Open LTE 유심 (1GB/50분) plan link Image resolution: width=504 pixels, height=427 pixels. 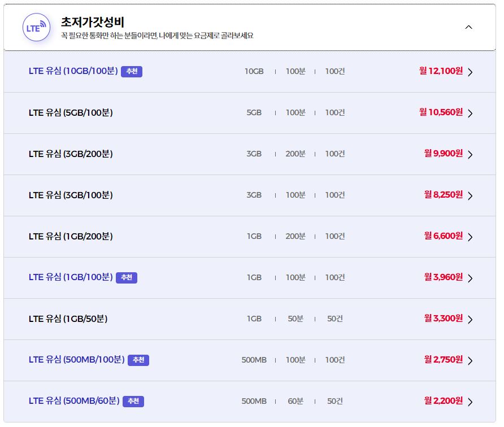tap(68, 319)
